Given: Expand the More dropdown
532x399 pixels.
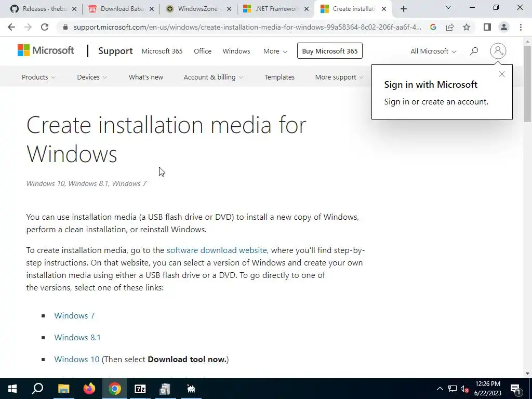Looking at the screenshot, I should tap(275, 51).
